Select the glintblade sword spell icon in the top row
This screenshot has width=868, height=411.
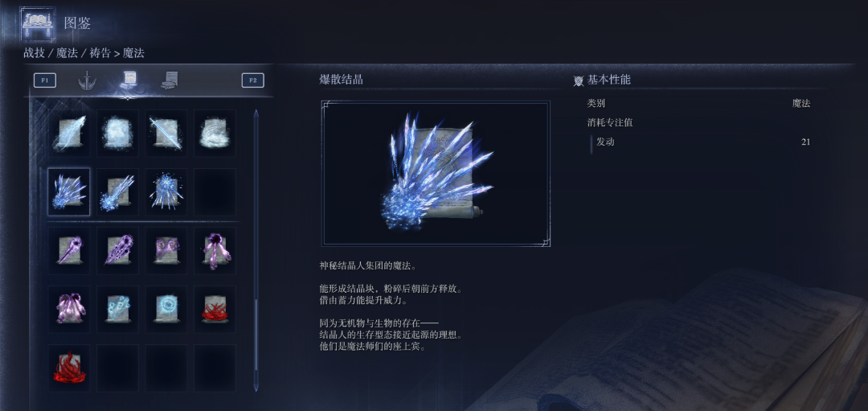166,134
